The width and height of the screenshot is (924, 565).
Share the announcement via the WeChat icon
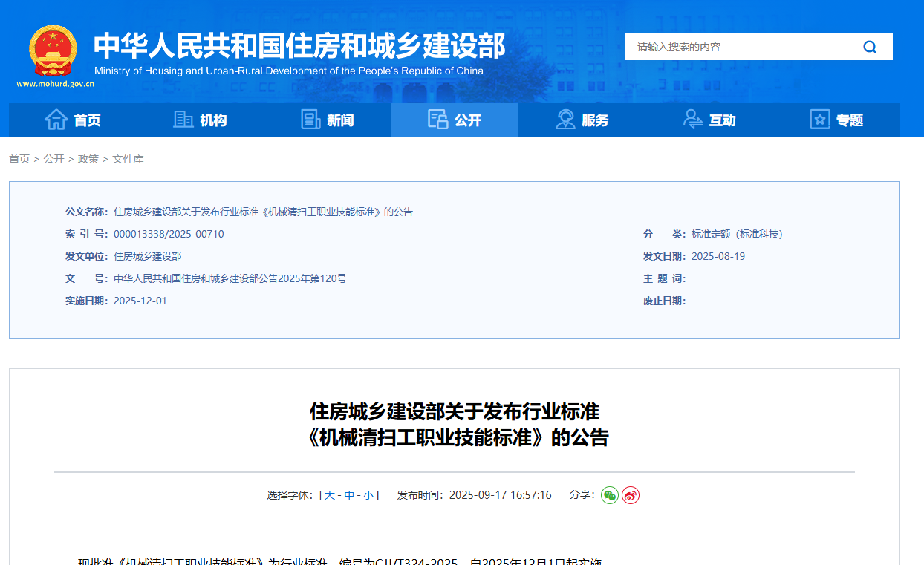(x=610, y=494)
